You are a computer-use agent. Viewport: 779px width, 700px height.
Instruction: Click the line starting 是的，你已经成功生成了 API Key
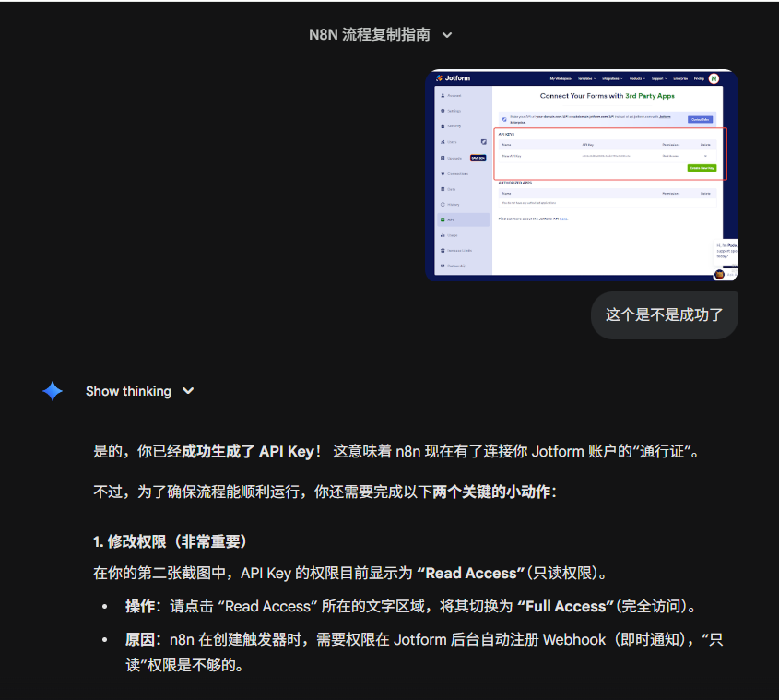click(397, 451)
